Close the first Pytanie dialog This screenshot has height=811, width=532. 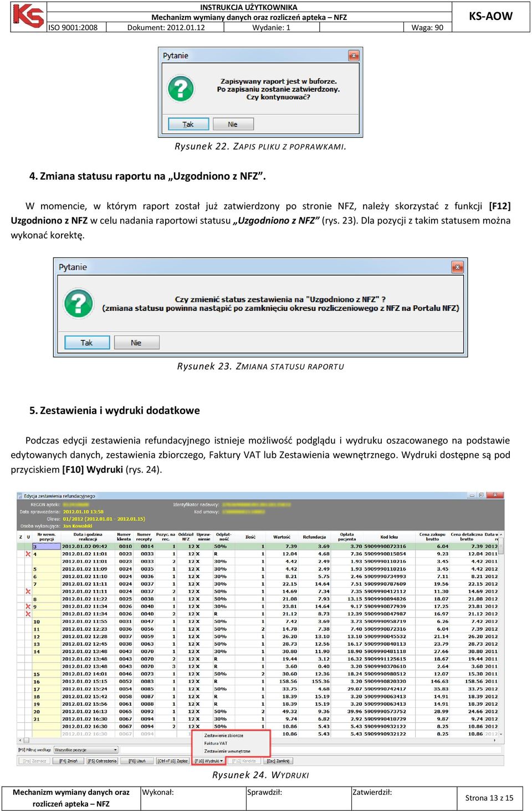click(354, 55)
